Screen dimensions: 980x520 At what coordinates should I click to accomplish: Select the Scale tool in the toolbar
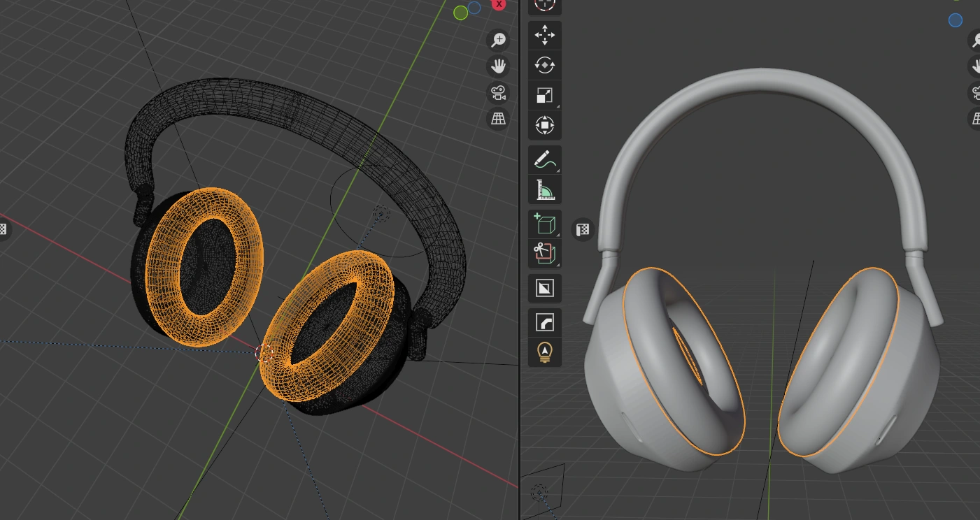click(544, 95)
